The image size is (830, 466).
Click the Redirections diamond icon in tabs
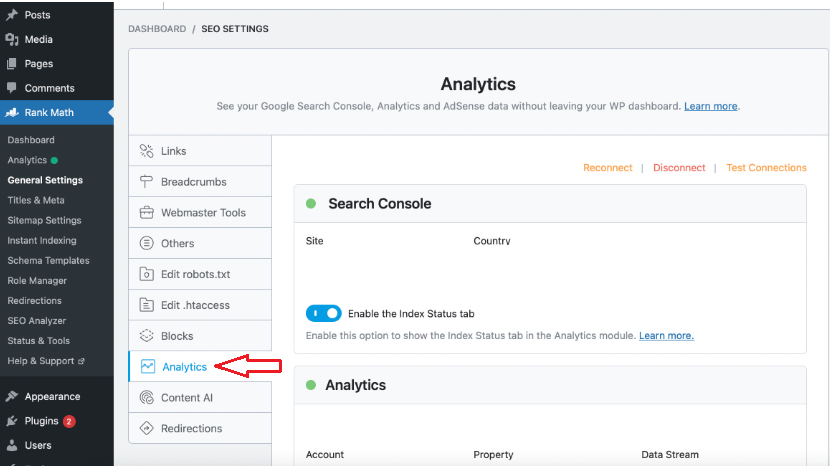pos(147,428)
